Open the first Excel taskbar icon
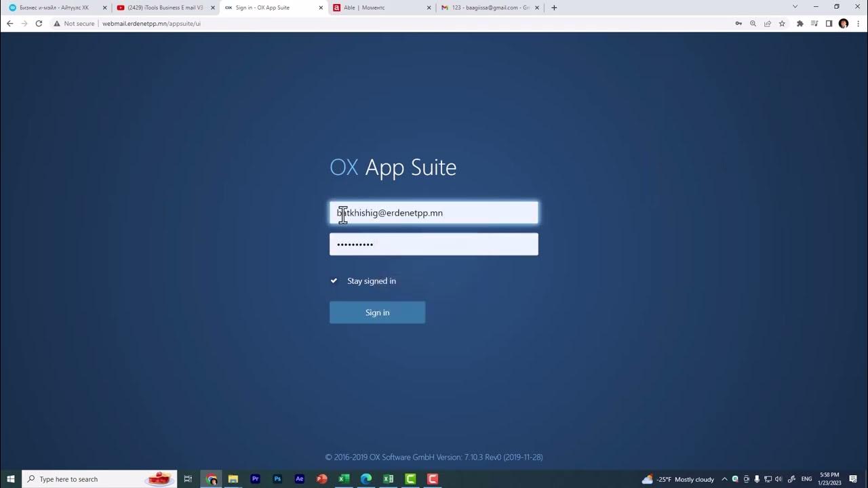The height and width of the screenshot is (488, 868). [x=344, y=479]
